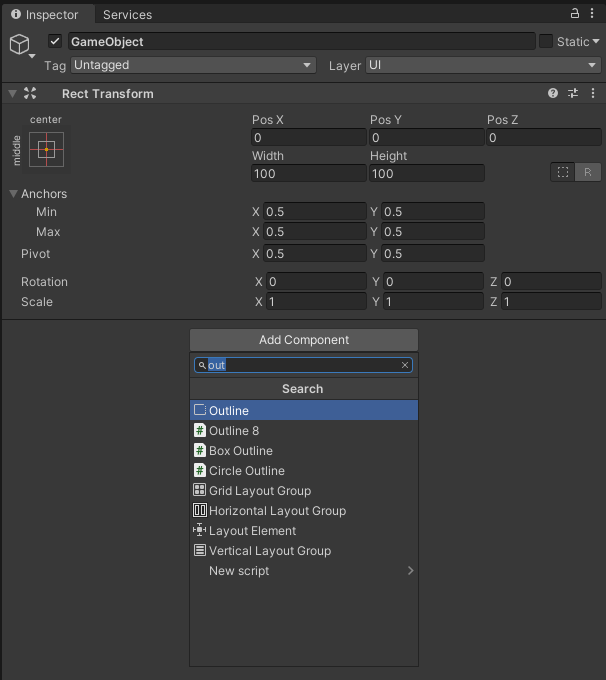606x680 pixels.
Task: Toggle the GameObject active checkbox
Action: point(55,41)
